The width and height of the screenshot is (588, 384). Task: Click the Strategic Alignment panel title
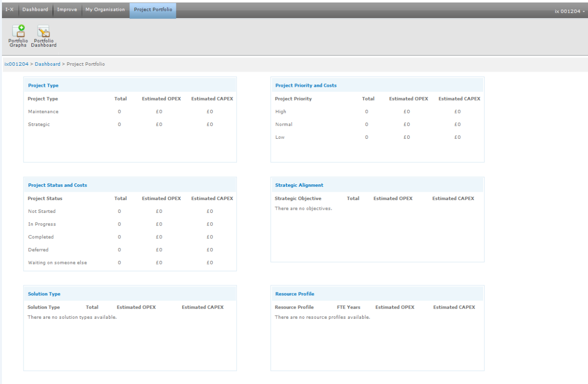(299, 185)
